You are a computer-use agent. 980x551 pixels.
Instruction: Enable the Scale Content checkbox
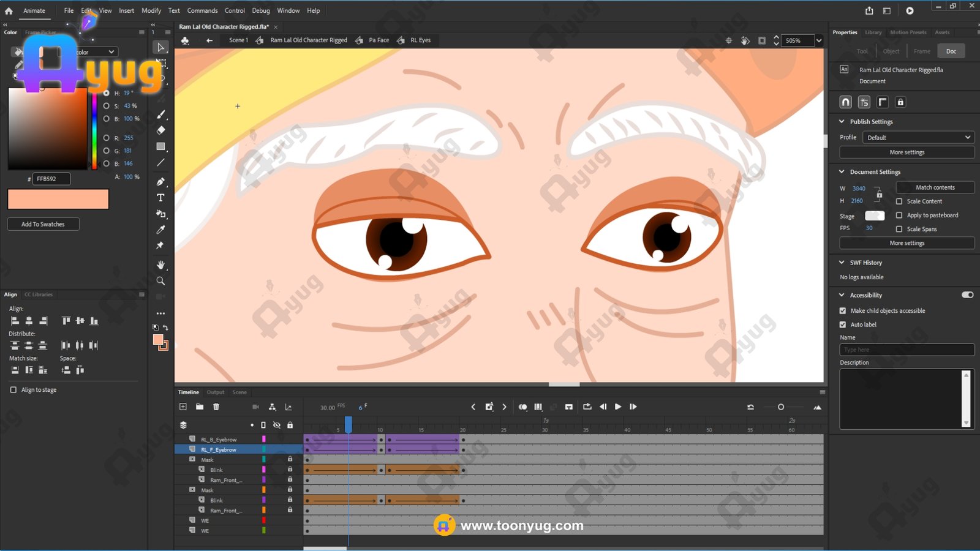point(899,201)
